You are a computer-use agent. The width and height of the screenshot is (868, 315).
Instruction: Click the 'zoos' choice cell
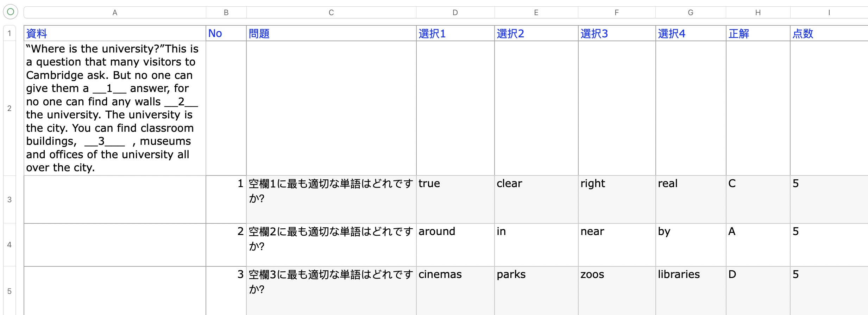click(x=617, y=290)
